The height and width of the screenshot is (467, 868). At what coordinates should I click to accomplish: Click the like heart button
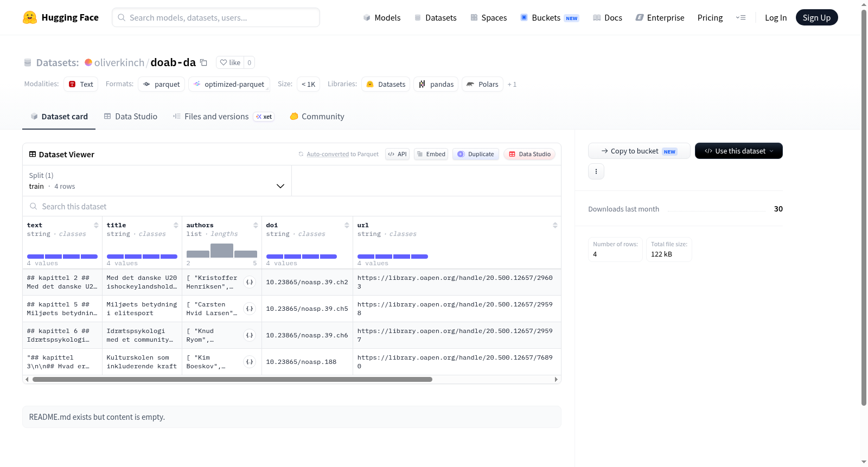coord(230,62)
